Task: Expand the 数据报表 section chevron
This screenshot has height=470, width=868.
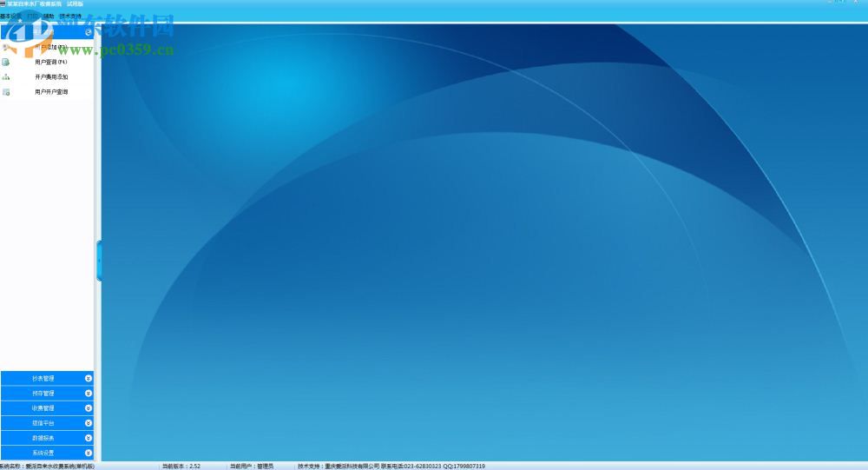Action: pyautogui.click(x=88, y=438)
